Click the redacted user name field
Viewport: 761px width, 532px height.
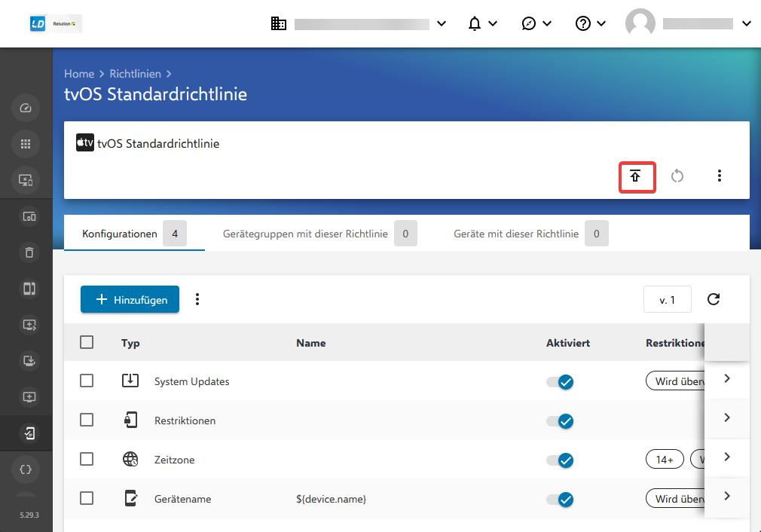click(698, 24)
